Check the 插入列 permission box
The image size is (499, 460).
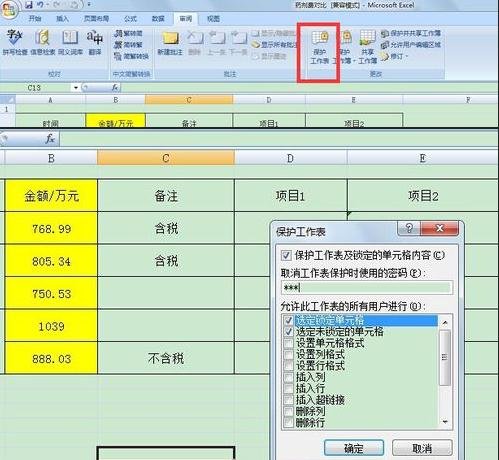pos(288,377)
